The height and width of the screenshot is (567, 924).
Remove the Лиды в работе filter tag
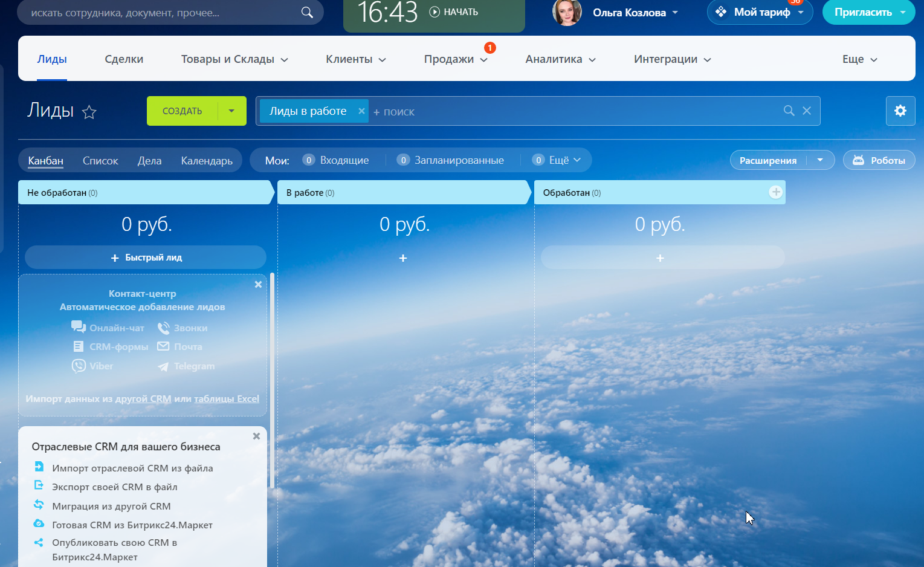pyautogui.click(x=361, y=111)
